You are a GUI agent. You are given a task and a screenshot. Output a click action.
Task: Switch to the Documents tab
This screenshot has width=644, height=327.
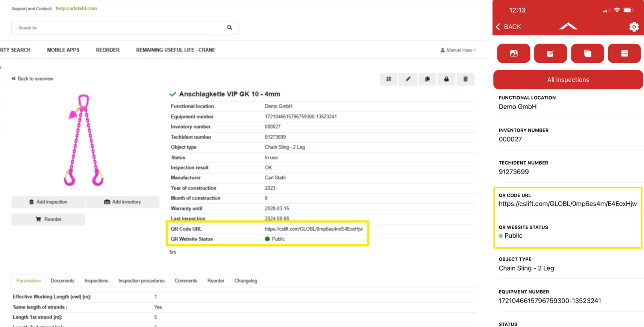62,281
